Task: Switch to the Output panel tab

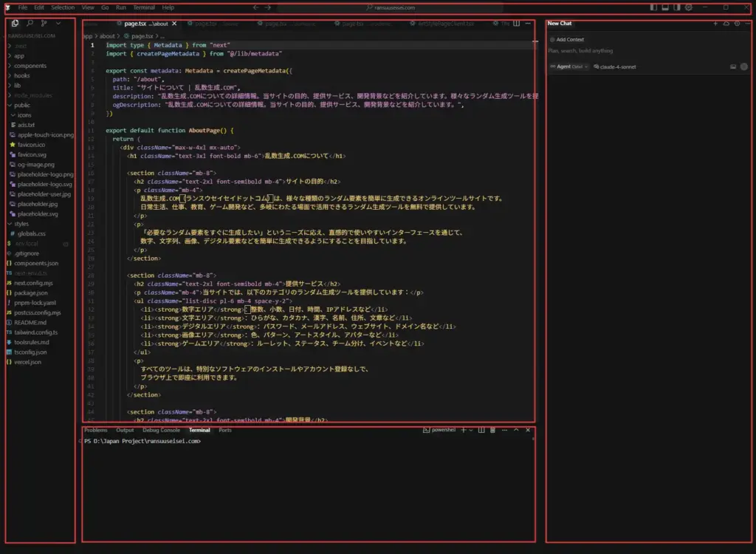Action: tap(125, 430)
